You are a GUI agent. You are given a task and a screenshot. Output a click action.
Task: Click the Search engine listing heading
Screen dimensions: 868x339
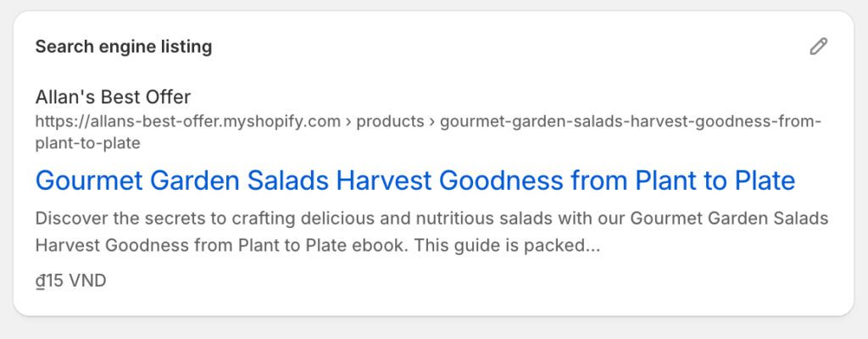pos(123,47)
